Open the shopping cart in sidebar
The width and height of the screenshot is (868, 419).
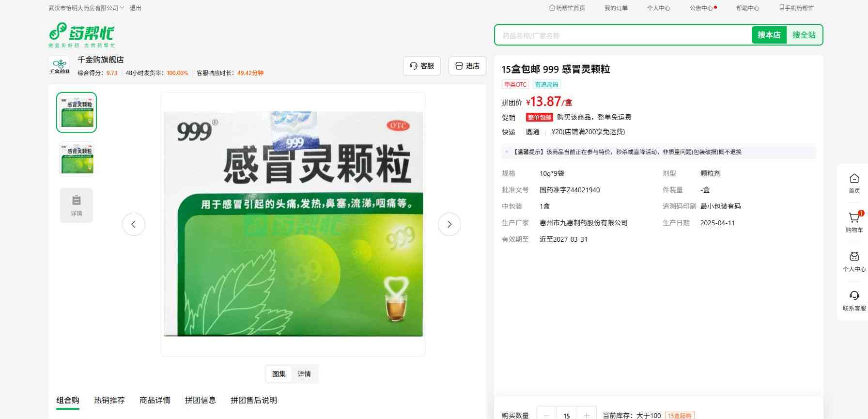(854, 221)
